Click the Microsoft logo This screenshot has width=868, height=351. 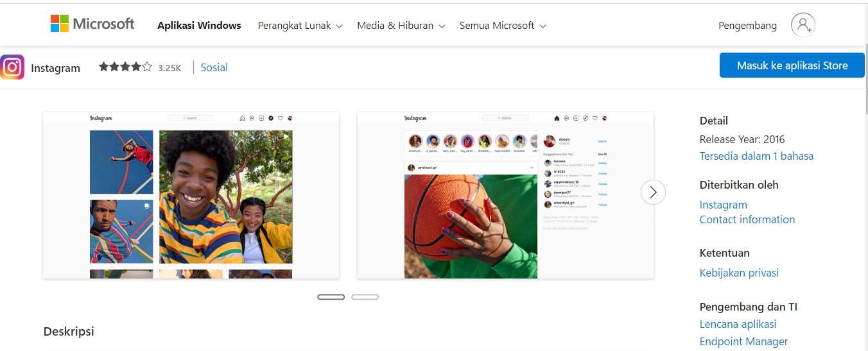[x=92, y=24]
